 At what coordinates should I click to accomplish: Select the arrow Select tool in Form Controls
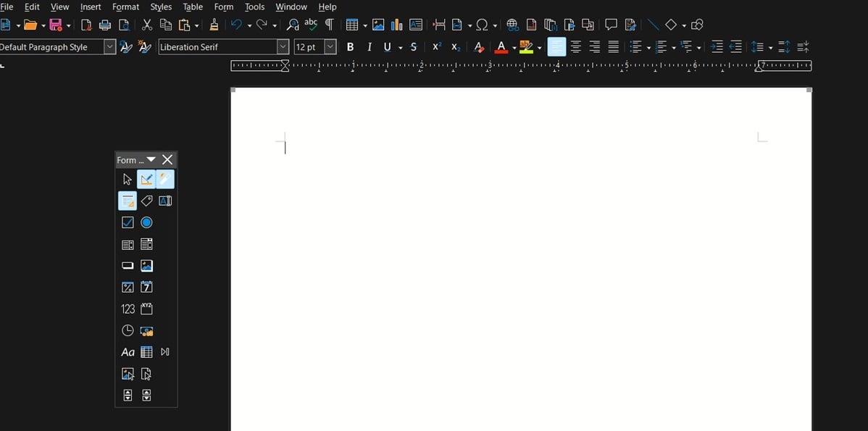pyautogui.click(x=128, y=179)
